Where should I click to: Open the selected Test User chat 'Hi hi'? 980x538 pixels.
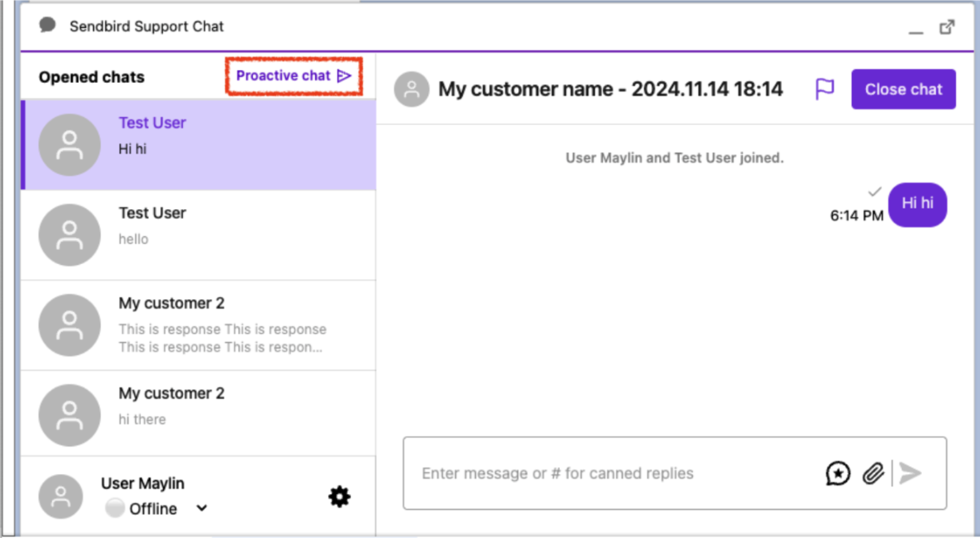(x=198, y=145)
